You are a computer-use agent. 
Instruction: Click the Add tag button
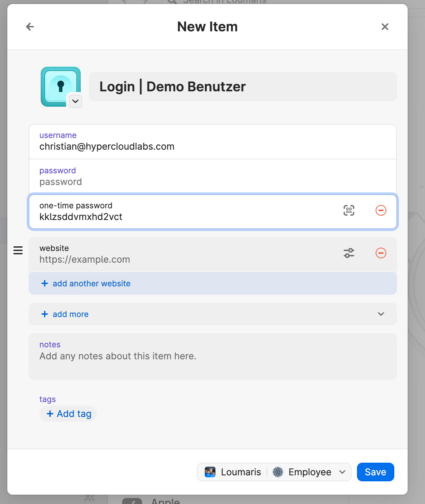(68, 414)
